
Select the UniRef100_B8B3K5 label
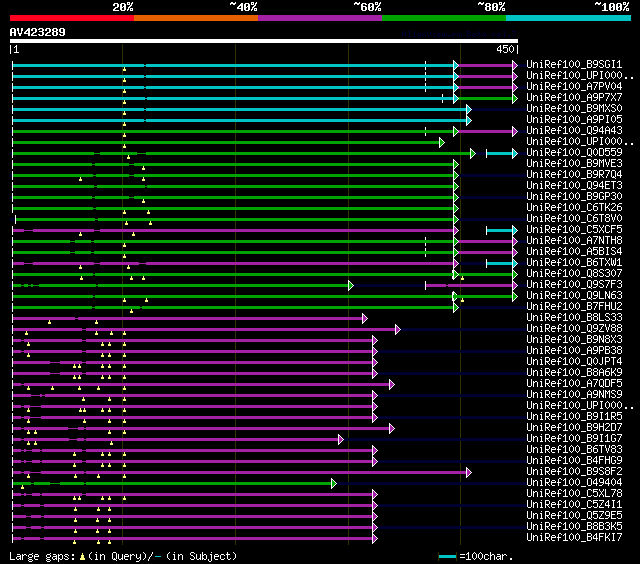pyautogui.click(x=574, y=527)
